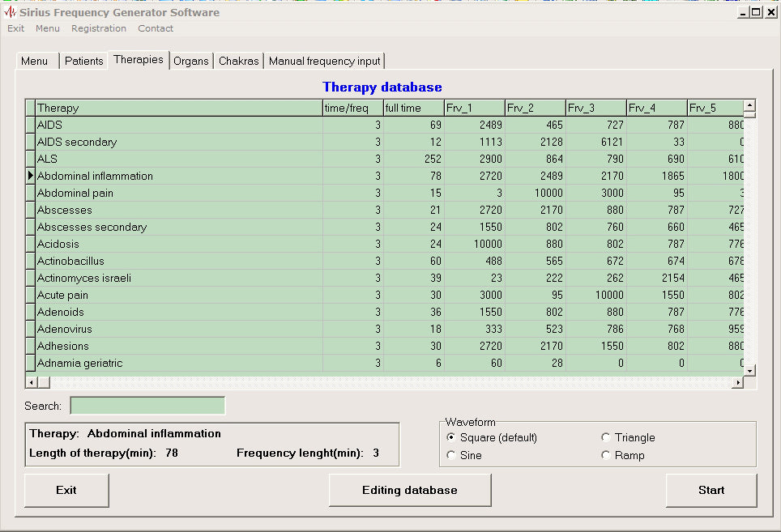This screenshot has height=532, width=781.
Task: Click the horizontal scroll right arrow
Action: click(738, 383)
